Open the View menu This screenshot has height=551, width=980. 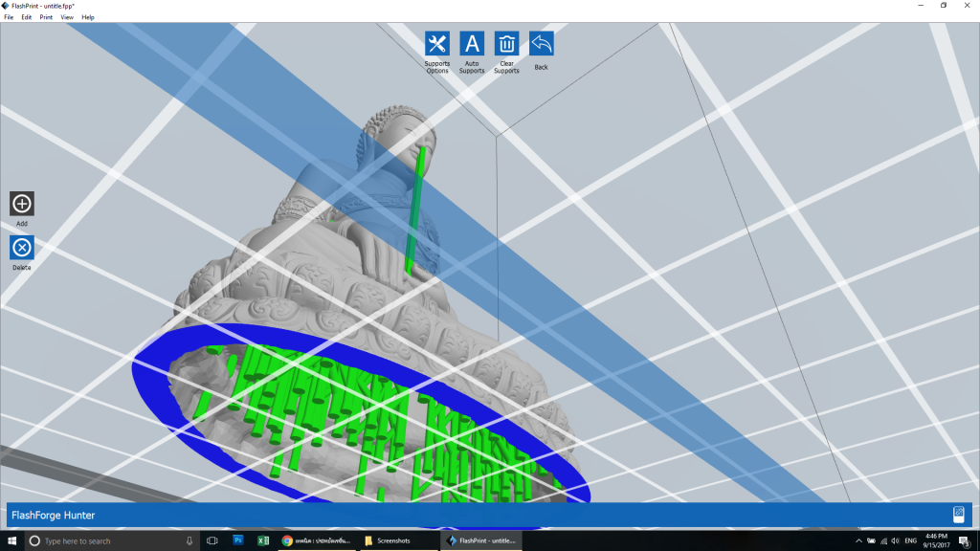[x=67, y=17]
